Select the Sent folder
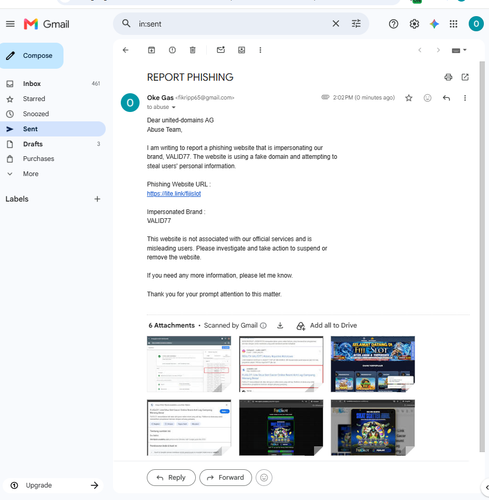489x500 pixels. coord(53,129)
